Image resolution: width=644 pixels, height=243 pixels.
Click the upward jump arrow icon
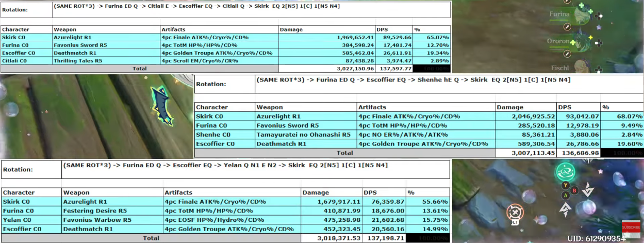tap(566, 209)
